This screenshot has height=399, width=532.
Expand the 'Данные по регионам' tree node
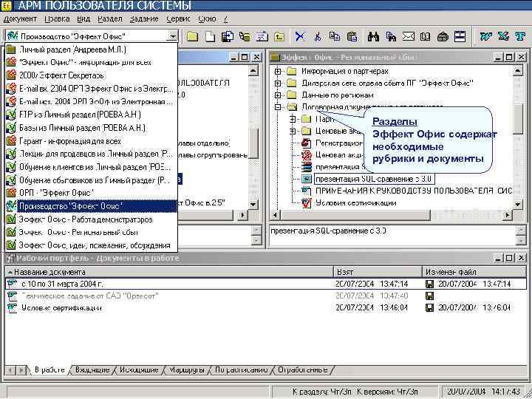pyautogui.click(x=278, y=95)
